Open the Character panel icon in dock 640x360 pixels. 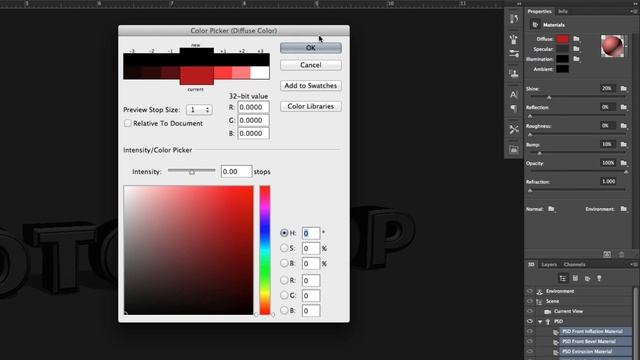point(514,95)
